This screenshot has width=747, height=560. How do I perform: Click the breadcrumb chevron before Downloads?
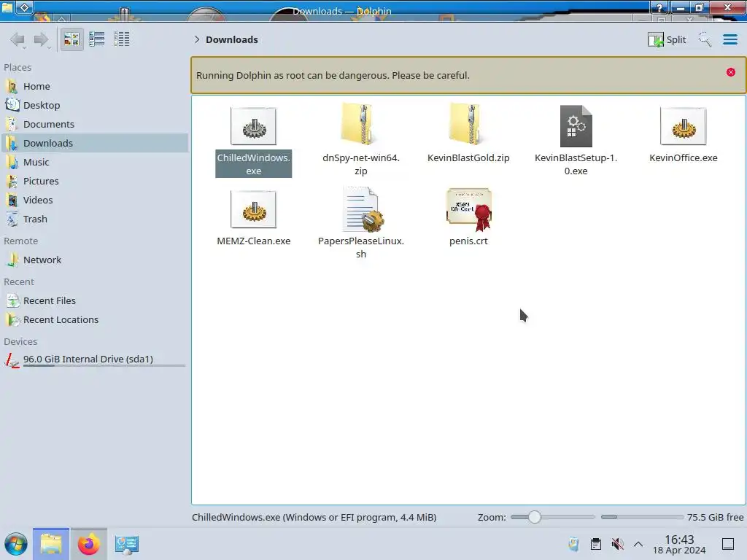point(197,39)
